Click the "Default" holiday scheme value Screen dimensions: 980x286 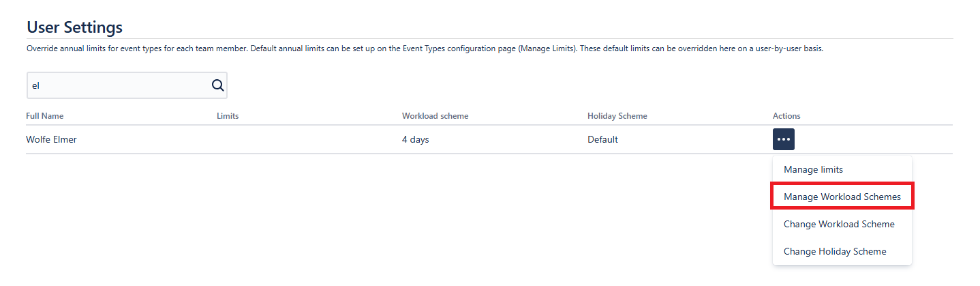point(602,140)
